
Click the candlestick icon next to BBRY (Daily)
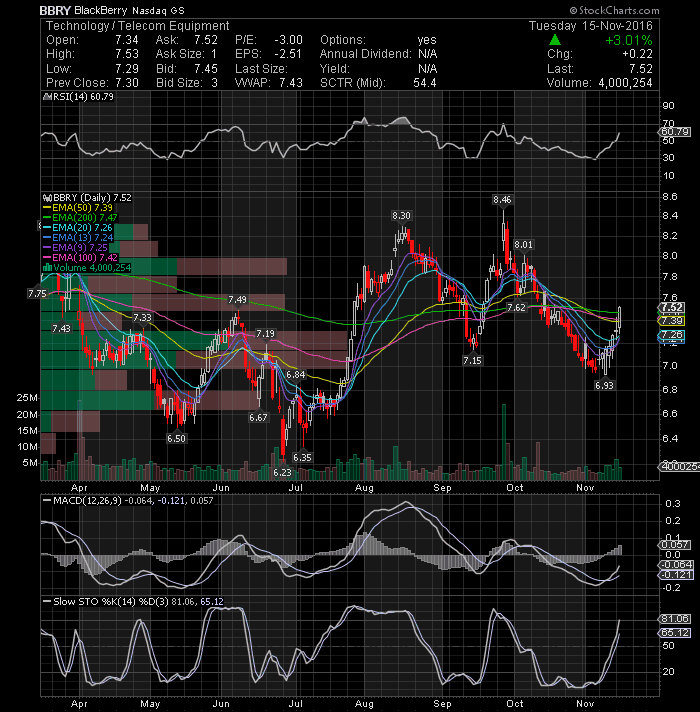click(x=46, y=198)
